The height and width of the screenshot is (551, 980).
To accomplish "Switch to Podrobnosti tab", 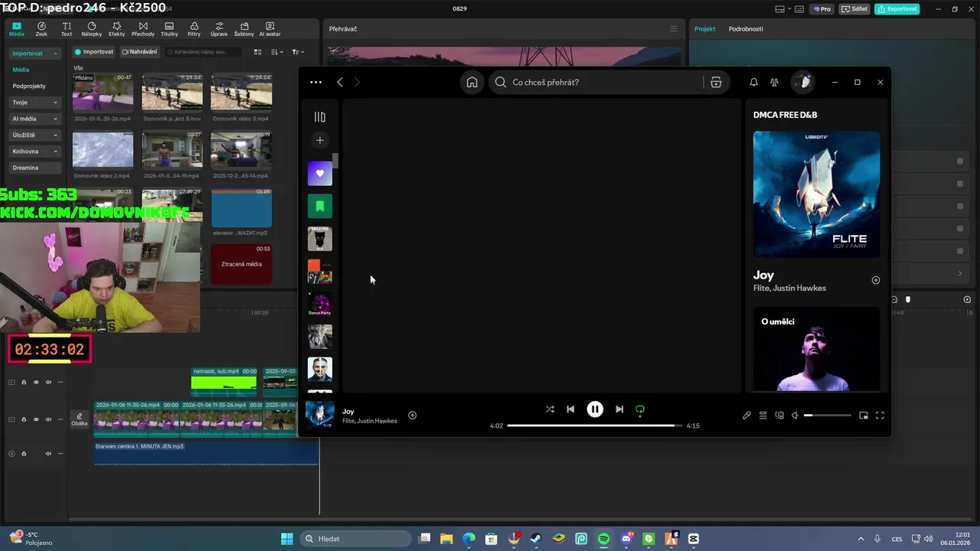I will click(746, 29).
